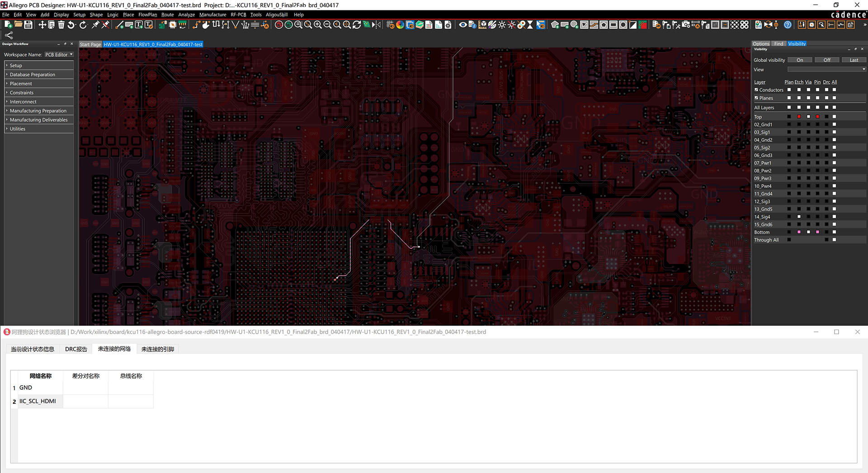Click the share icon below the toolbar
Viewport: 868px width, 473px height.
pos(9,35)
